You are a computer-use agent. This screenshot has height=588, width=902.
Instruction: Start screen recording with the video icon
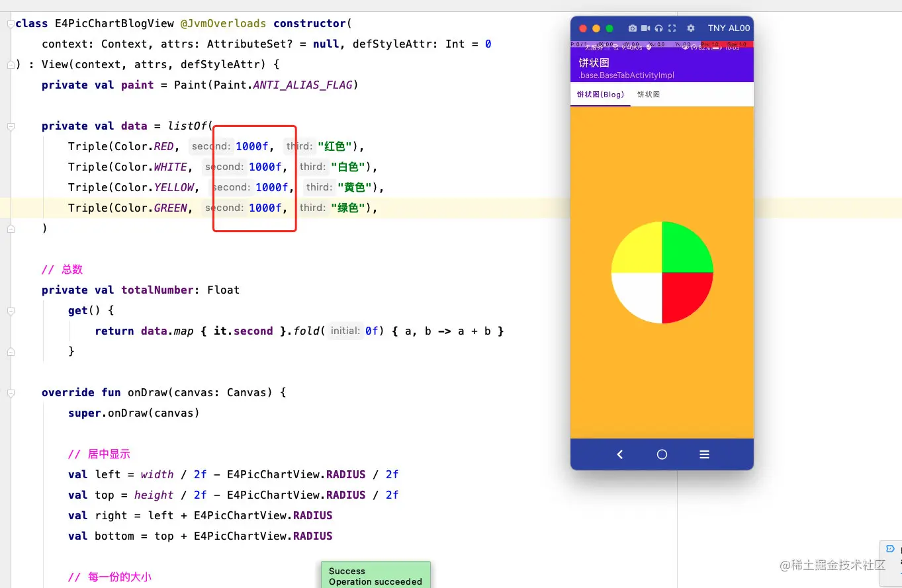coord(645,28)
